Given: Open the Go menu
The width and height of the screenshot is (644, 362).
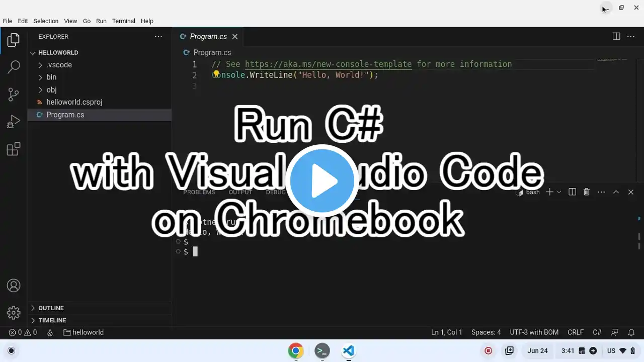Looking at the screenshot, I should click(x=87, y=21).
